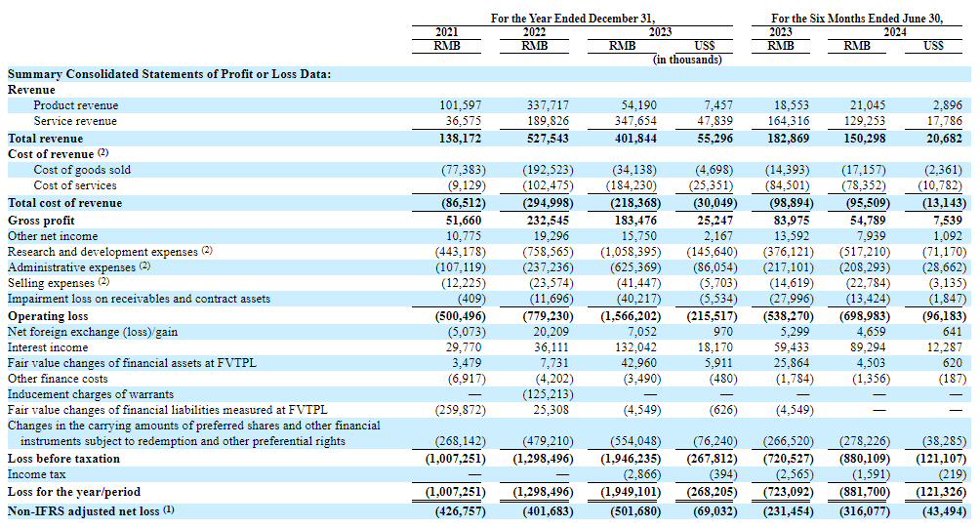
Task: Select the Loss for the year value (1,949,101)
Action: tap(628, 493)
